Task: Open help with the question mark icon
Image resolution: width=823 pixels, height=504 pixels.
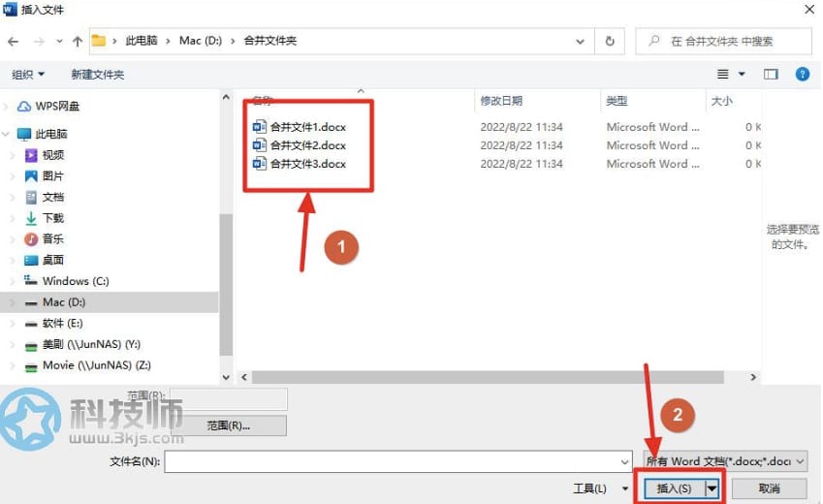Action: pyautogui.click(x=802, y=74)
